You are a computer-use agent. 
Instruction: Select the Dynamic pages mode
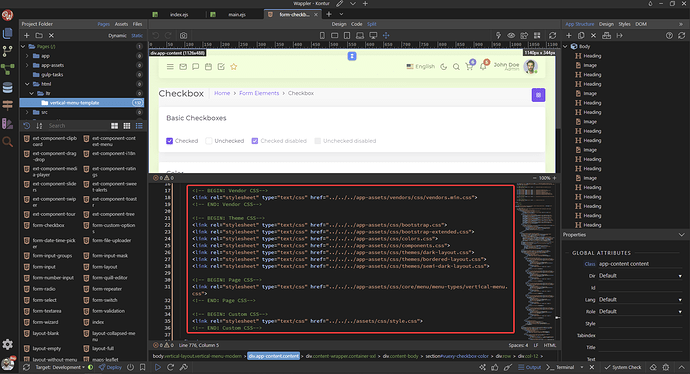117,36
